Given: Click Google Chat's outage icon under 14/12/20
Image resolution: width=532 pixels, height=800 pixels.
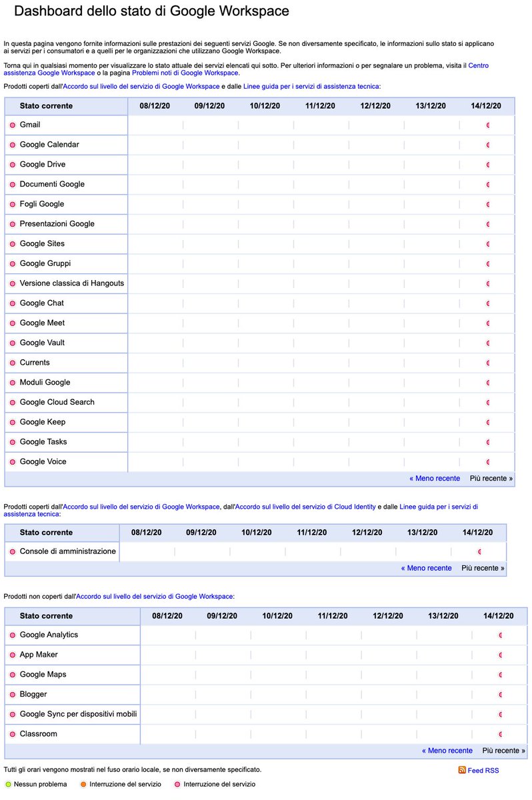Looking at the screenshot, I should coord(489,303).
